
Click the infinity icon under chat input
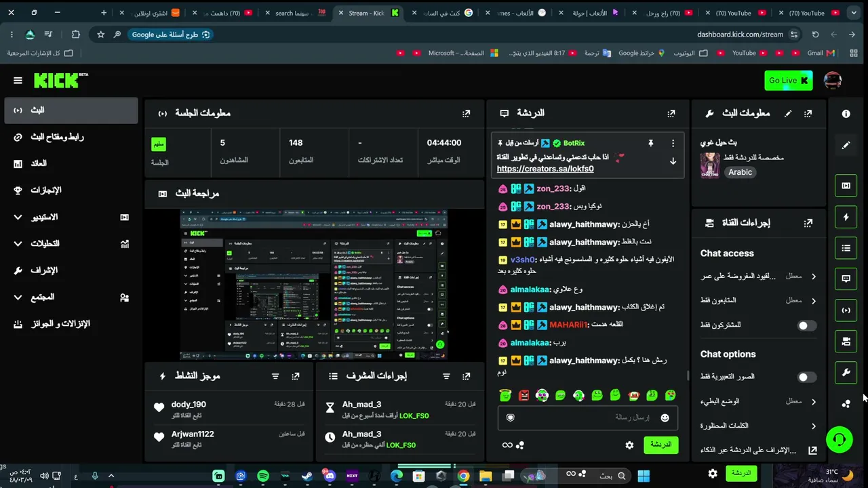click(x=507, y=445)
